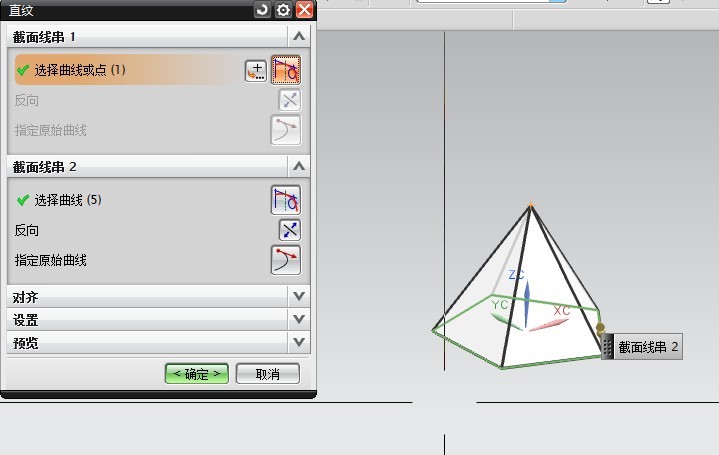This screenshot has height=455, width=719.
Task: Confirm with the 确定 button
Action: [x=197, y=374]
